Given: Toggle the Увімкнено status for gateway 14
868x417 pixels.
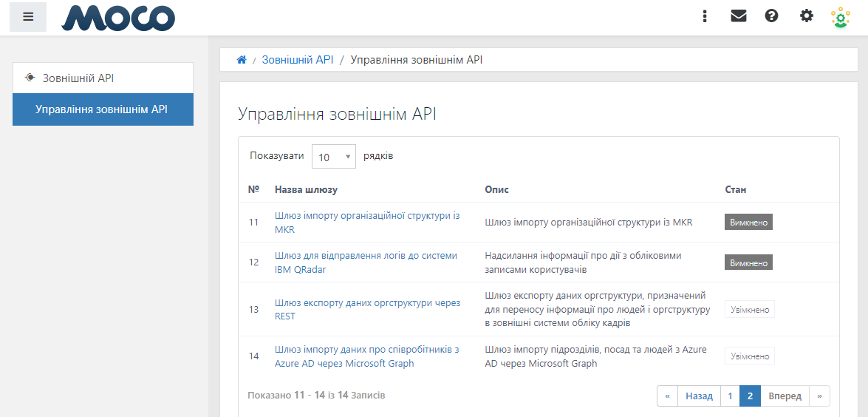Looking at the screenshot, I should 750,356.
